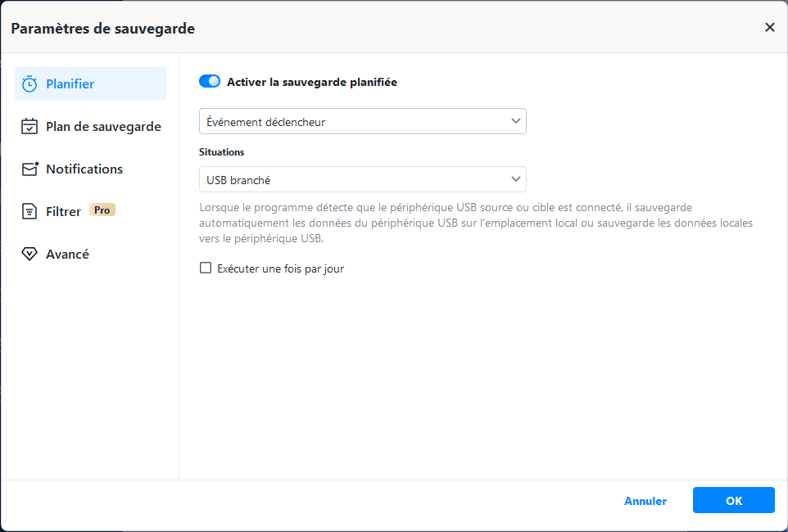Disable the scheduled backup toggle switch
The height and width of the screenshot is (532, 788).
pos(210,82)
